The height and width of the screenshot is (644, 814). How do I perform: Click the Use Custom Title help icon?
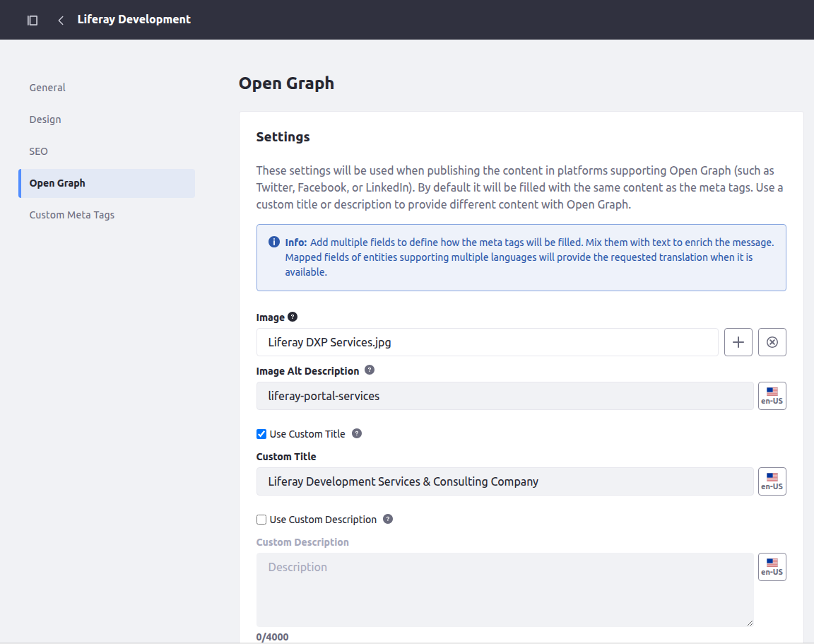point(357,433)
